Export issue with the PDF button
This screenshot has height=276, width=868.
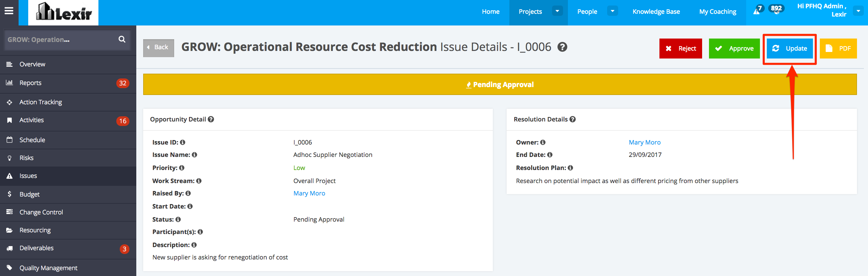[x=838, y=49]
